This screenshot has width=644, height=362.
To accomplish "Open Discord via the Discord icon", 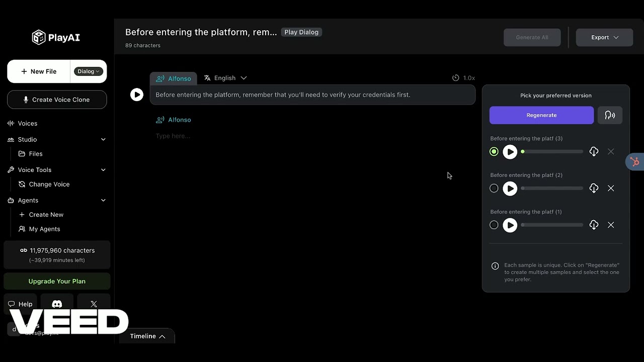I will pos(57,304).
